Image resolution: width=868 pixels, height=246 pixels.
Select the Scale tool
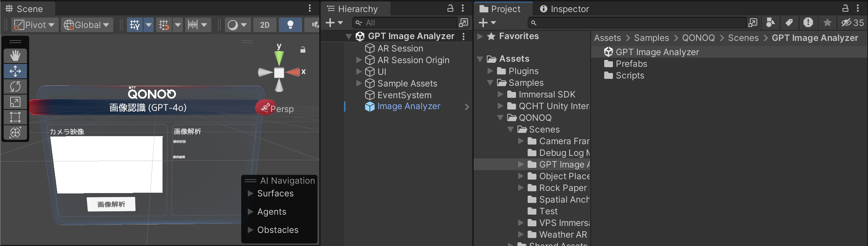pos(15,102)
